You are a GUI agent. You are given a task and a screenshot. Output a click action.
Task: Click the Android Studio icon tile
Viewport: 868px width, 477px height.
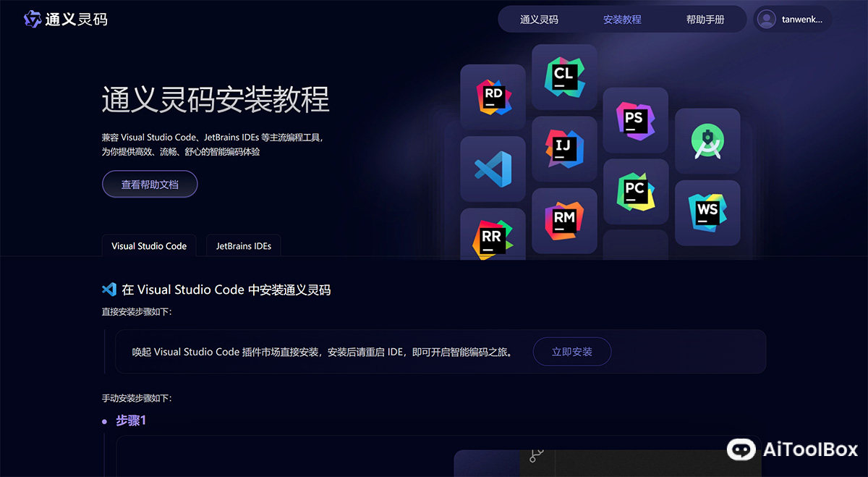[x=707, y=141]
